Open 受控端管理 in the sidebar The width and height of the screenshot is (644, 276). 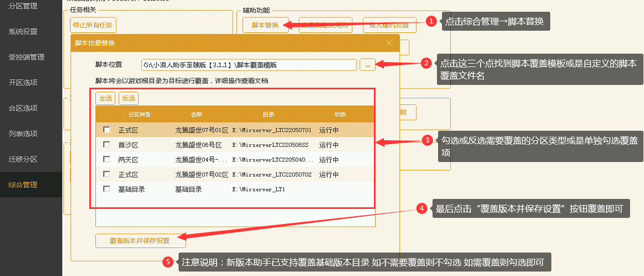(x=27, y=57)
